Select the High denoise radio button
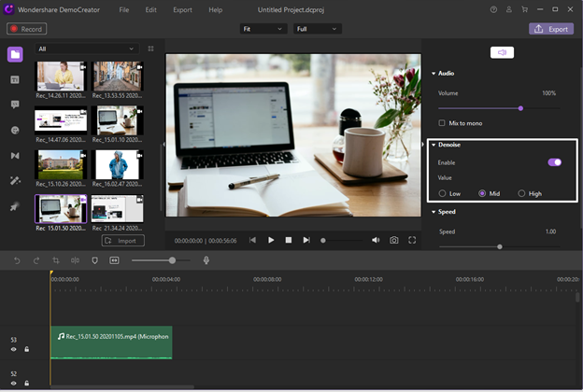Image resolution: width=583 pixels, height=392 pixels. (x=521, y=193)
